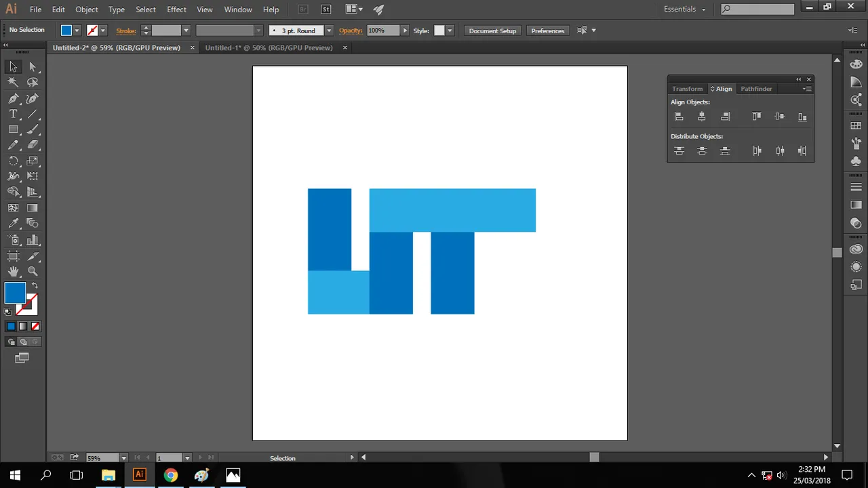Select the Zoom tool
This screenshot has height=488, width=868.
pyautogui.click(x=33, y=271)
